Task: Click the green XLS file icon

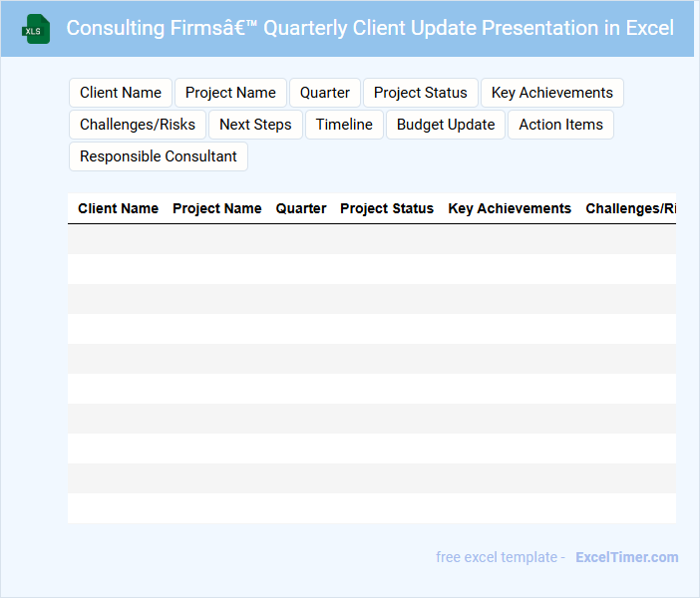Action: point(36,29)
